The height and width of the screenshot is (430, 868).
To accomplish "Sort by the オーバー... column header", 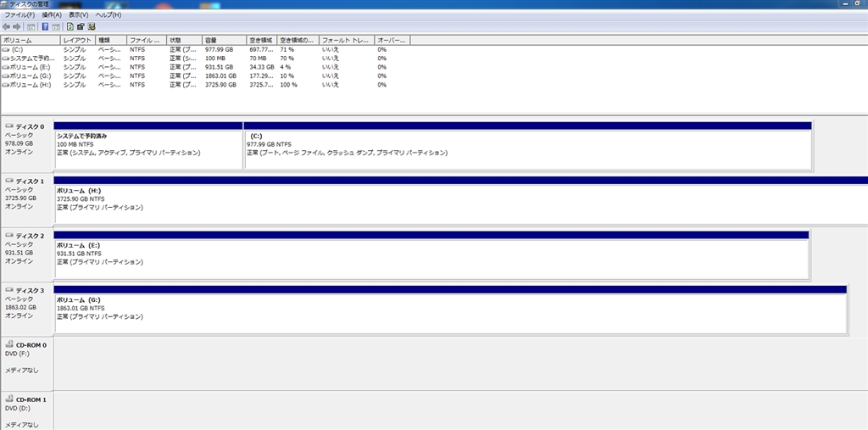I will 392,41.
